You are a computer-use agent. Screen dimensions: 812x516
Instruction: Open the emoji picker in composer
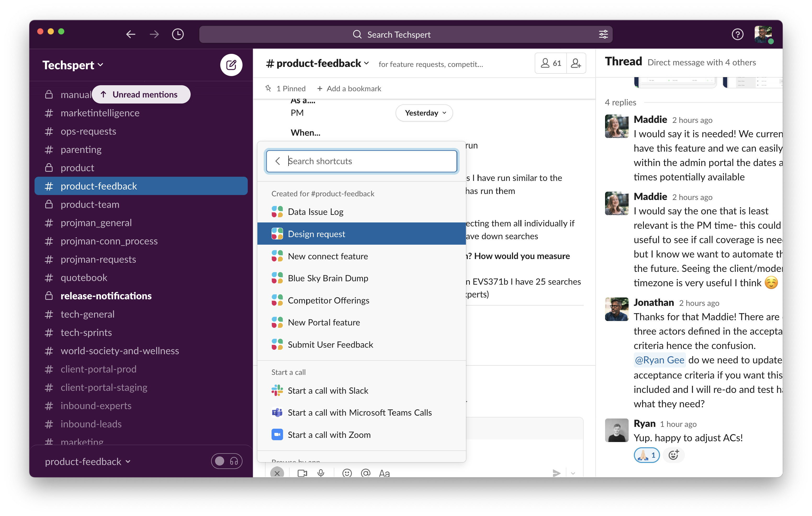(347, 473)
